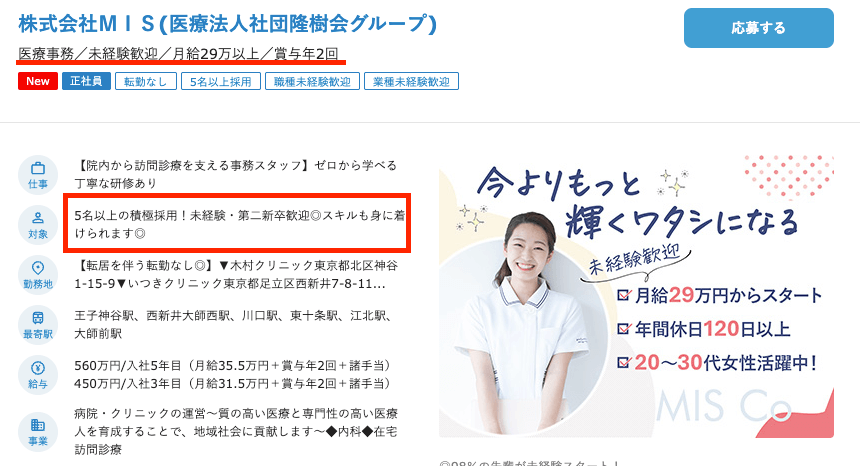Viewport: 860px width, 466px height.
Task: Select the 5名以上採用 tag
Action: (x=220, y=81)
